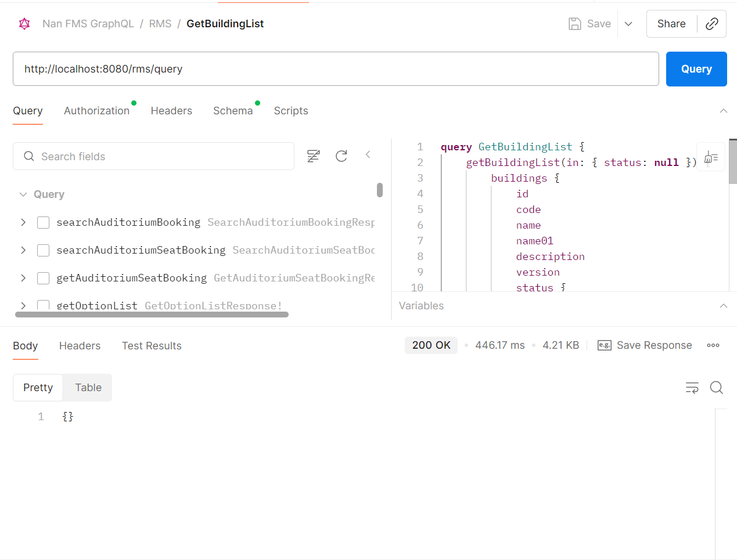
Task: Open the Test Results tab
Action: coord(152,346)
